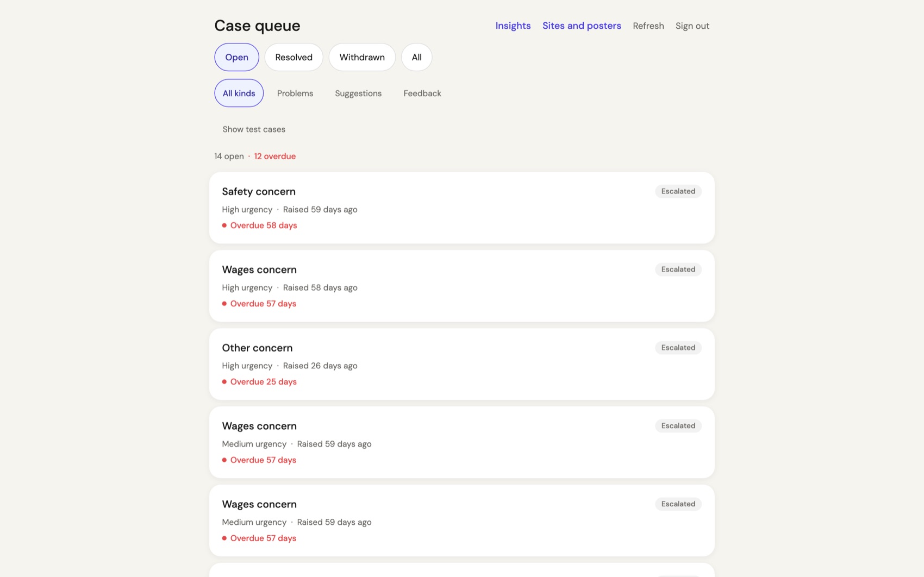Filter the queue by Problems
This screenshot has height=577, width=924.
point(295,93)
